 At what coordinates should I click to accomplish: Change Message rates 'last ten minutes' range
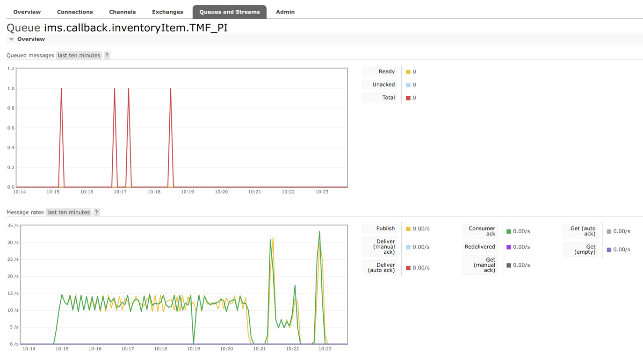click(68, 212)
